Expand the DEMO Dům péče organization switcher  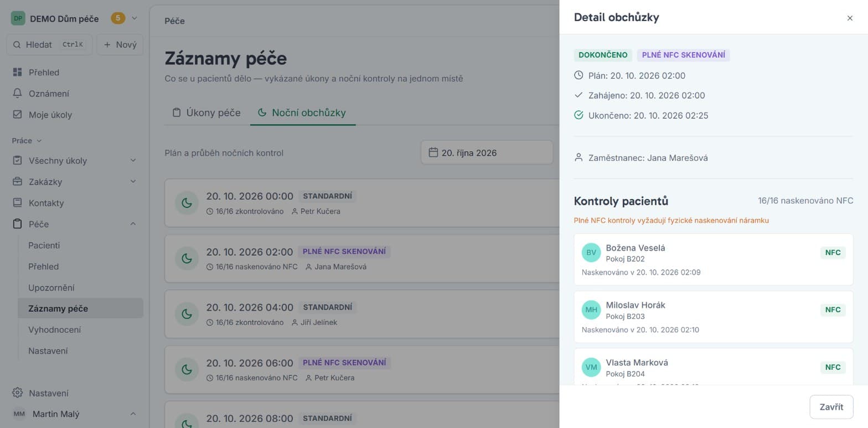135,18
